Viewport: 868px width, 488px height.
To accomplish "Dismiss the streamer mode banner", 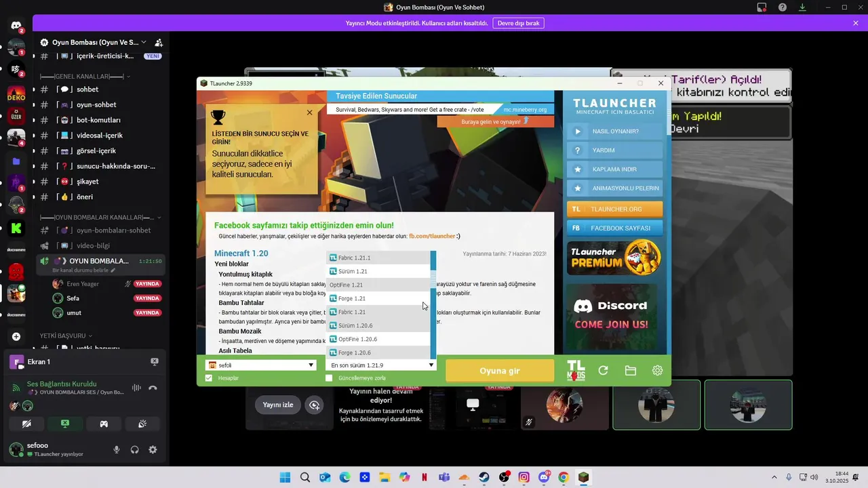I will click(856, 23).
